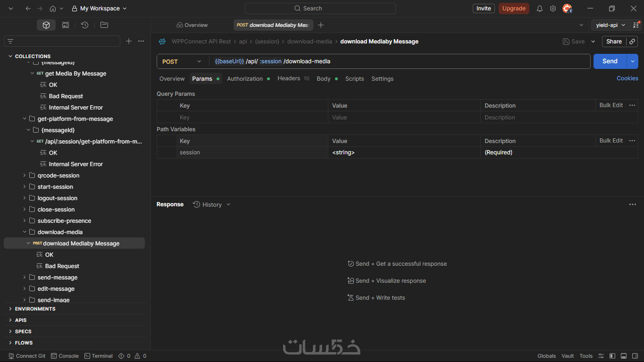The height and width of the screenshot is (362, 644).
Task: Open the History clock icon in sidebar
Action: pos(84,25)
